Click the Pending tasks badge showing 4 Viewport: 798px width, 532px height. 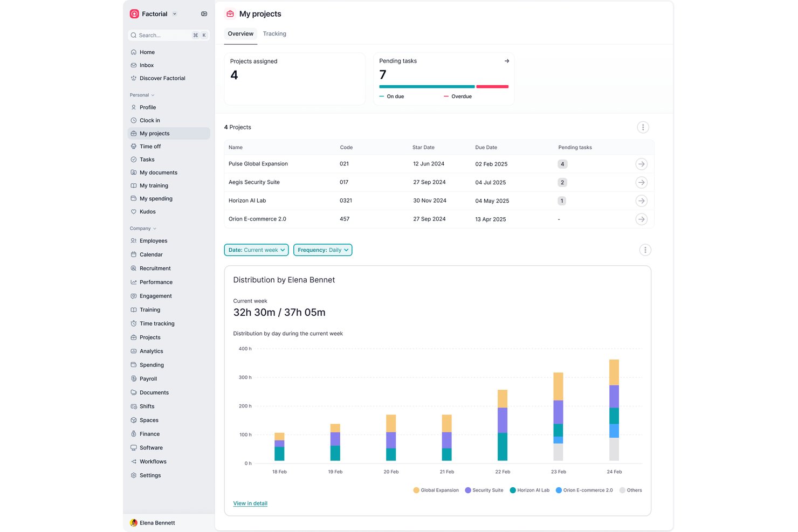[562, 164]
